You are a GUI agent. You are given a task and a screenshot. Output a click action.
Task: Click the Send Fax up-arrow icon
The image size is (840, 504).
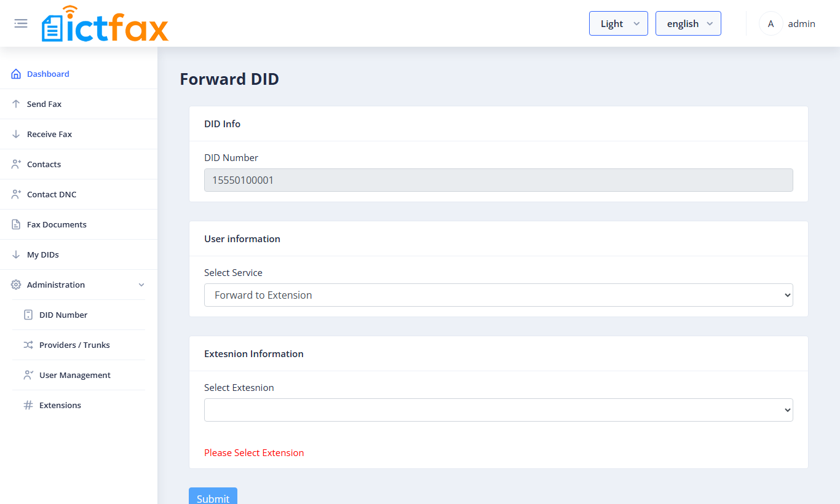coord(16,104)
